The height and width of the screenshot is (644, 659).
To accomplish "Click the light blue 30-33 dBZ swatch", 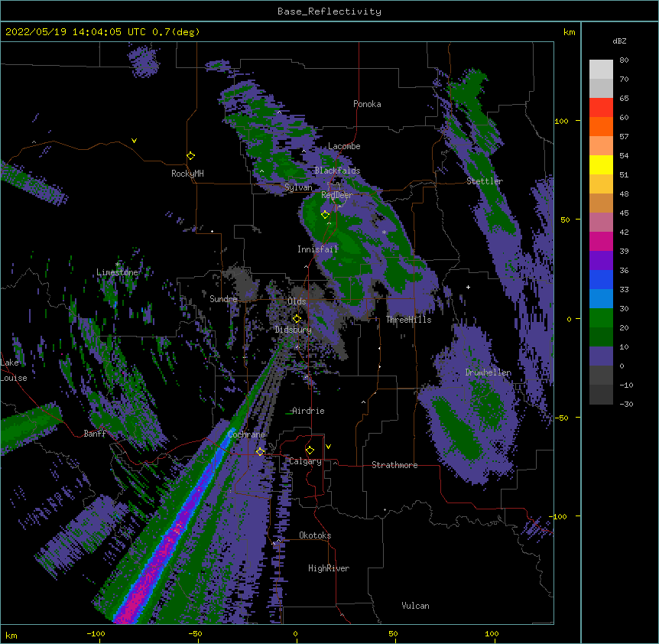I will pyautogui.click(x=601, y=299).
